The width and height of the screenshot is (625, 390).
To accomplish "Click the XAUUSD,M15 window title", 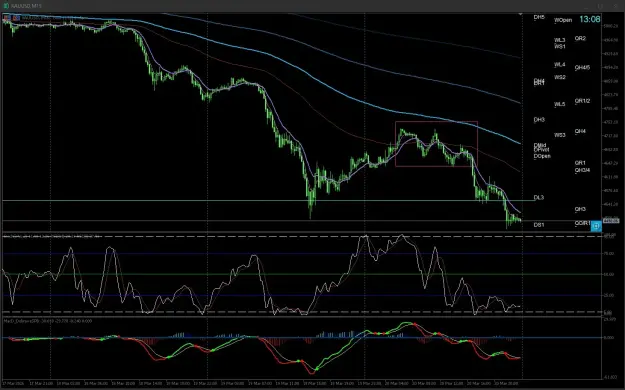I will [26, 6].
